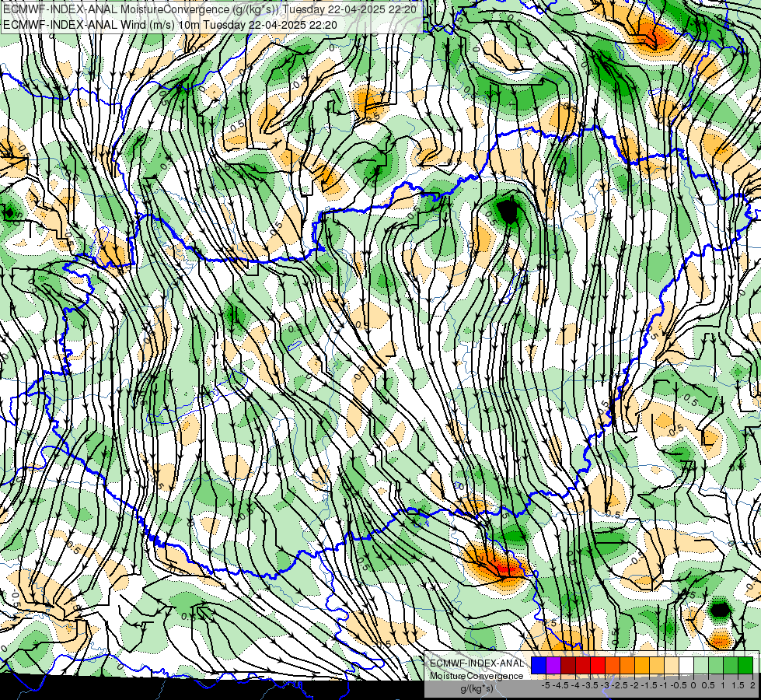Click the purple swatch in the legend
The image size is (761, 700).
pyautogui.click(x=553, y=666)
